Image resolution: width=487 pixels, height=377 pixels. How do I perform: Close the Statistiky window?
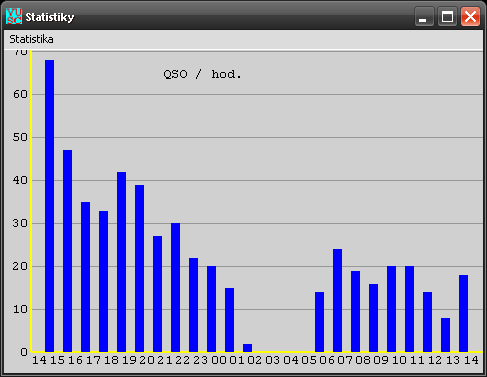[470, 16]
